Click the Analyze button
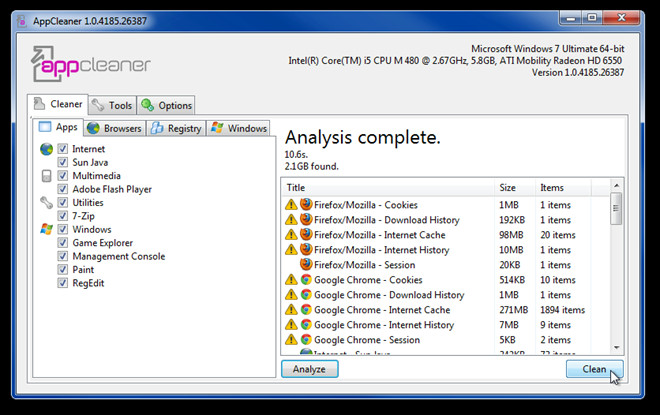 309,369
